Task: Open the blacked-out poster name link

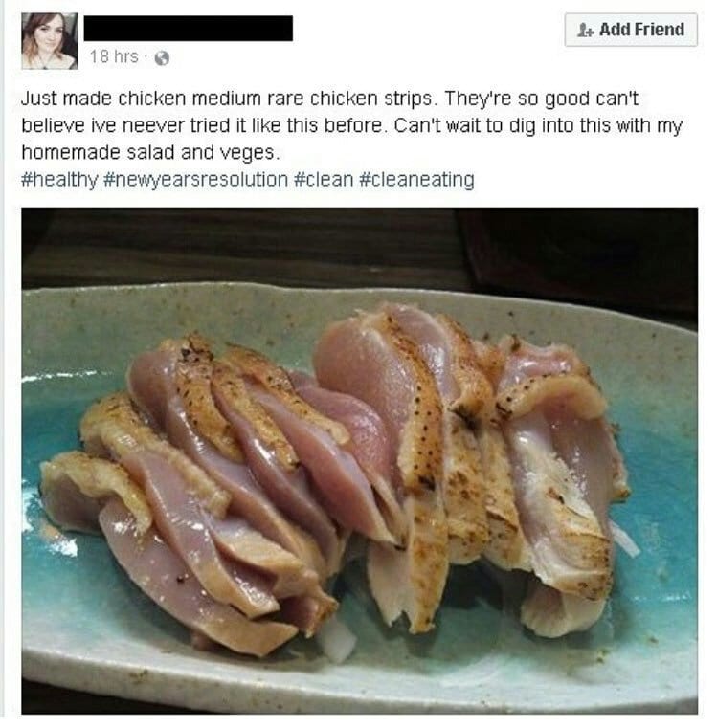Action: click(189, 29)
